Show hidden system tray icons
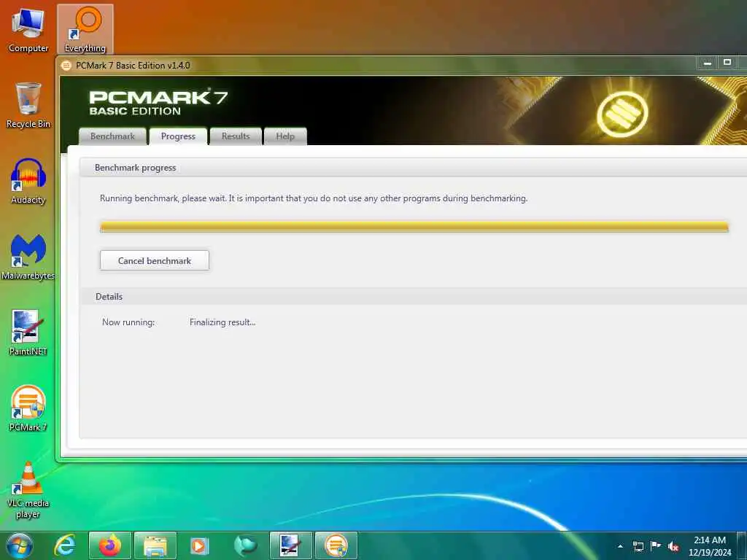747x560 pixels. click(x=620, y=546)
